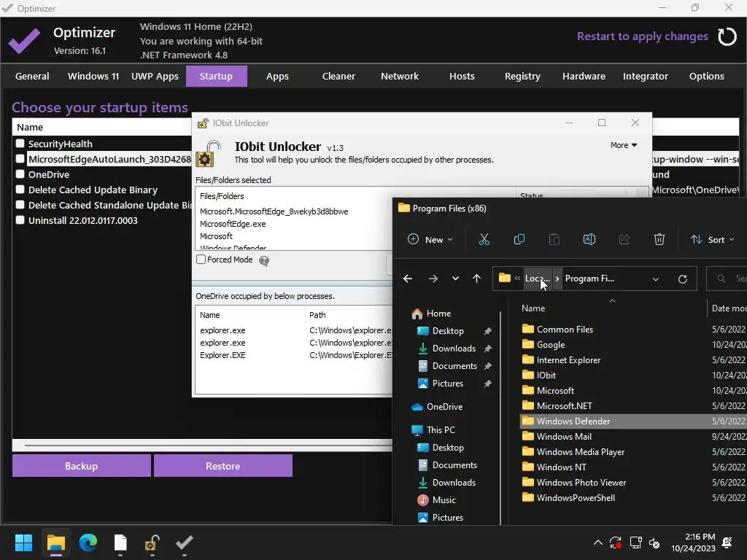Go forward with the Explorer forward arrow
Image resolution: width=747 pixels, height=560 pixels.
pos(433,279)
